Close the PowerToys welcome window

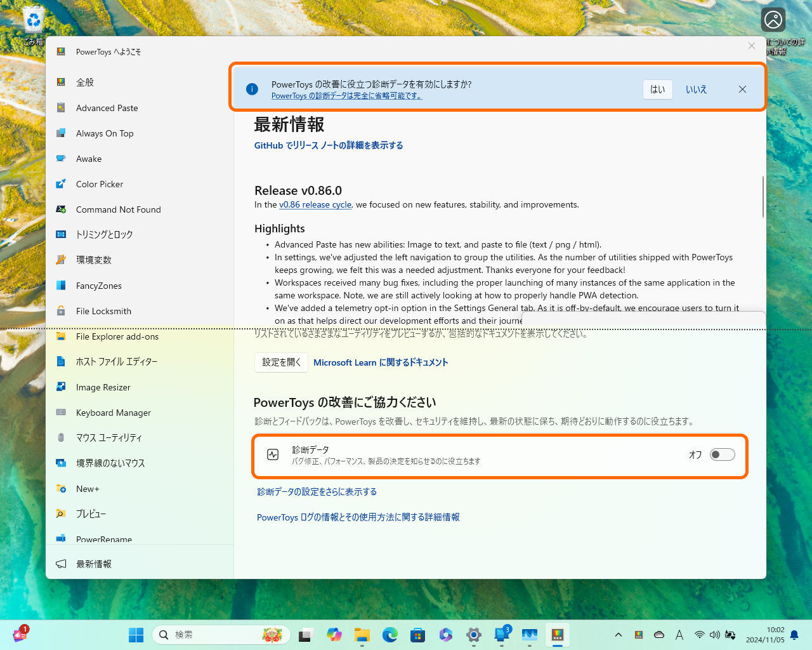pyautogui.click(x=752, y=46)
